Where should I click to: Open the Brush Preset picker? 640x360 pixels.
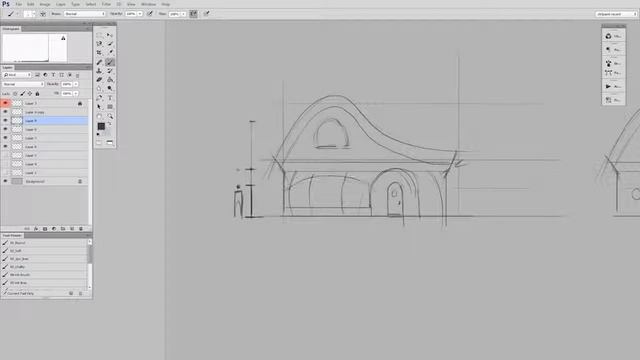tap(29, 14)
